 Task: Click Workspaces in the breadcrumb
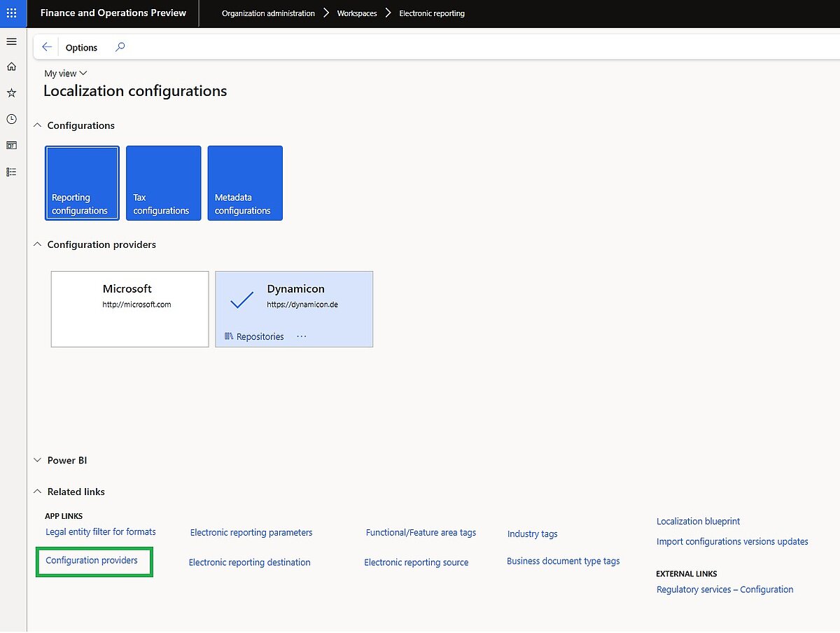357,13
